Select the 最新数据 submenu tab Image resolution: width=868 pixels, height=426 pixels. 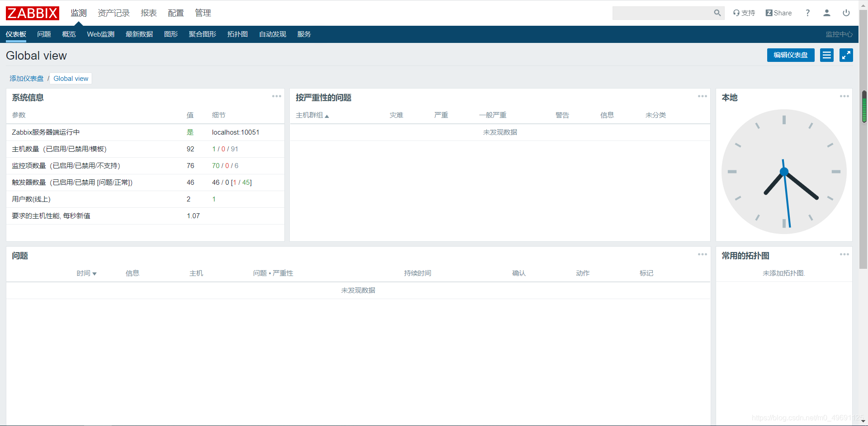coord(139,34)
